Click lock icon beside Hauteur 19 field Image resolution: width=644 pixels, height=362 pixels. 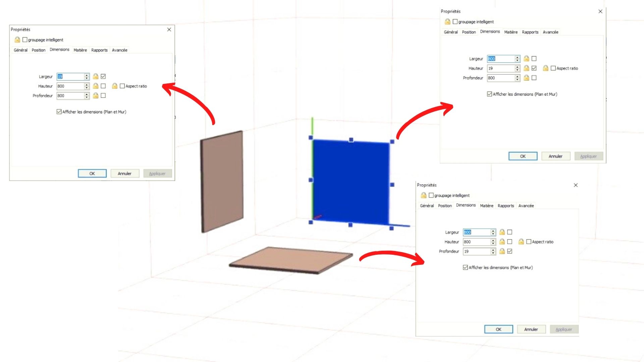526,68
